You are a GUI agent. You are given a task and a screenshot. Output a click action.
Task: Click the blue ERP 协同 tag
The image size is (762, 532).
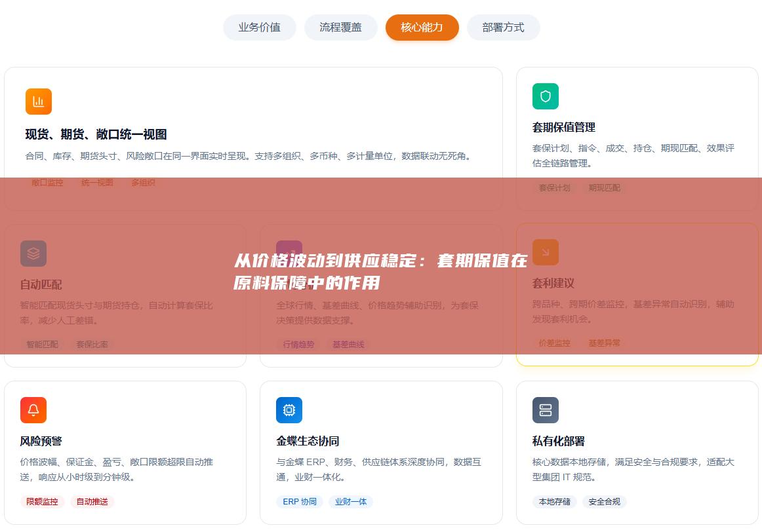click(x=300, y=501)
